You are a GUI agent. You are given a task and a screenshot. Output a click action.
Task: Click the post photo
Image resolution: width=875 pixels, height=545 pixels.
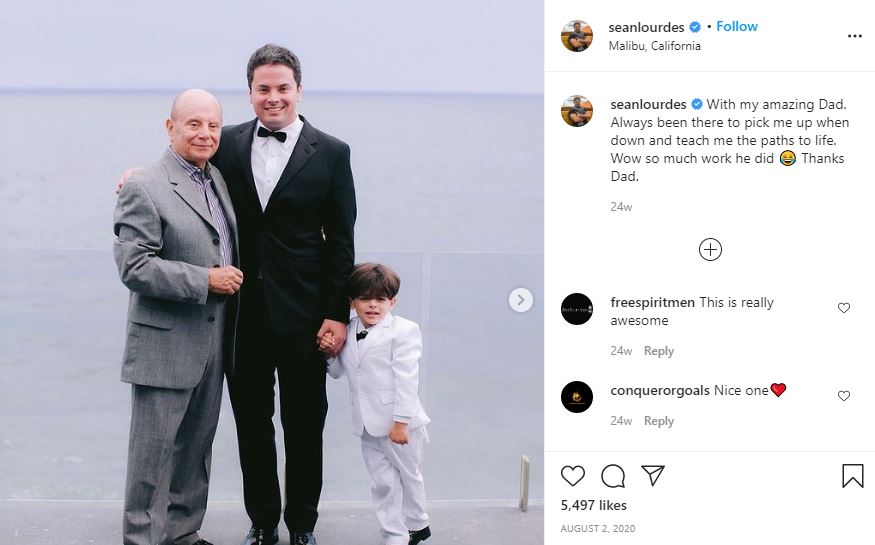pos(272,272)
